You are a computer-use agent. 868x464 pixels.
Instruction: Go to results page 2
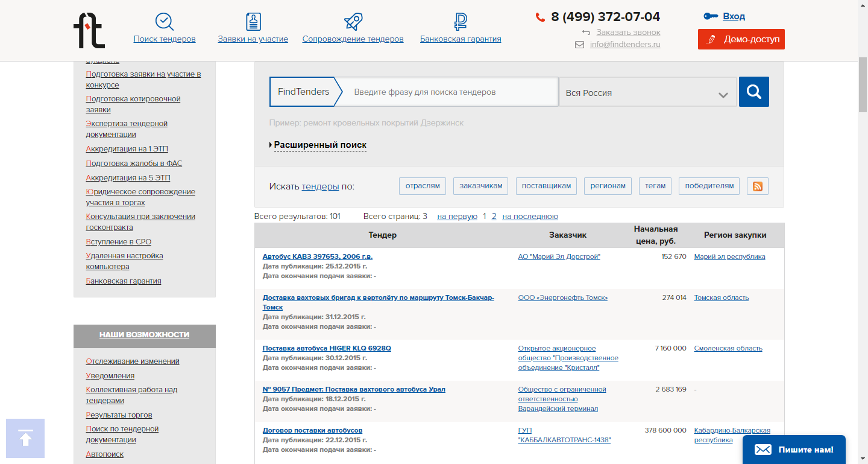[494, 217]
